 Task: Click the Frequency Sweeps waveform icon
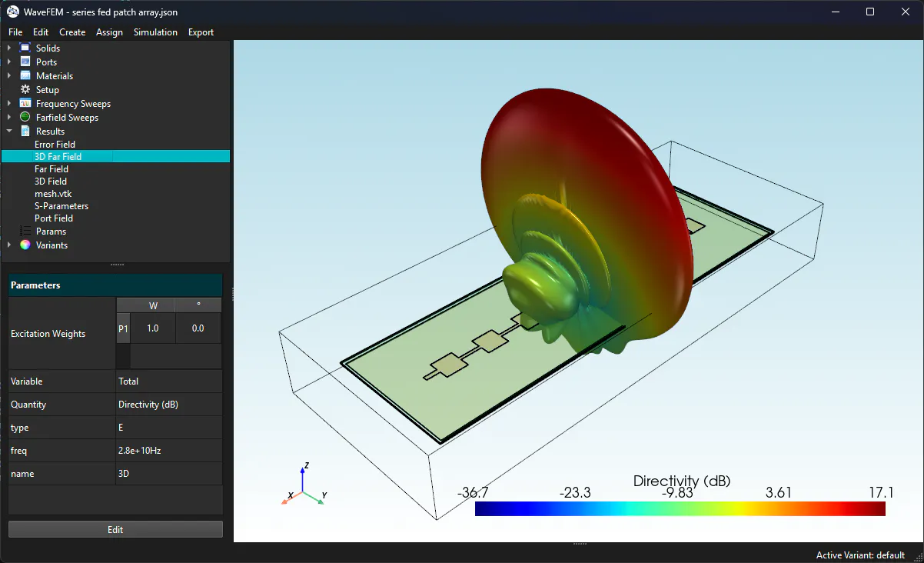point(25,103)
